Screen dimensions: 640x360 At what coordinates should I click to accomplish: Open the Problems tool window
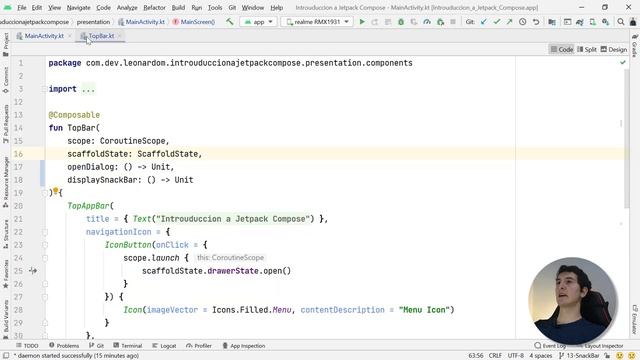[64, 346]
